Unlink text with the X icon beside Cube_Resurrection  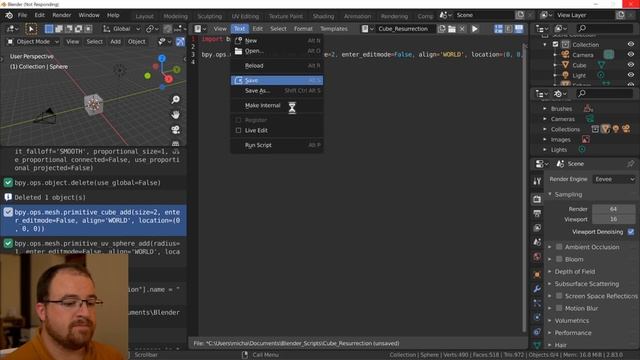pyautogui.click(x=462, y=29)
